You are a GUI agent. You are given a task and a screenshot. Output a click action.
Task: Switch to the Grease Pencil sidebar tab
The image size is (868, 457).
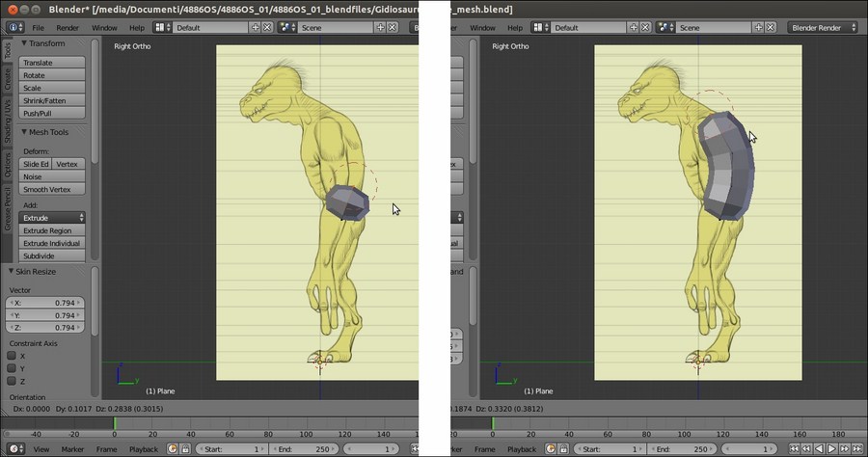[7, 208]
